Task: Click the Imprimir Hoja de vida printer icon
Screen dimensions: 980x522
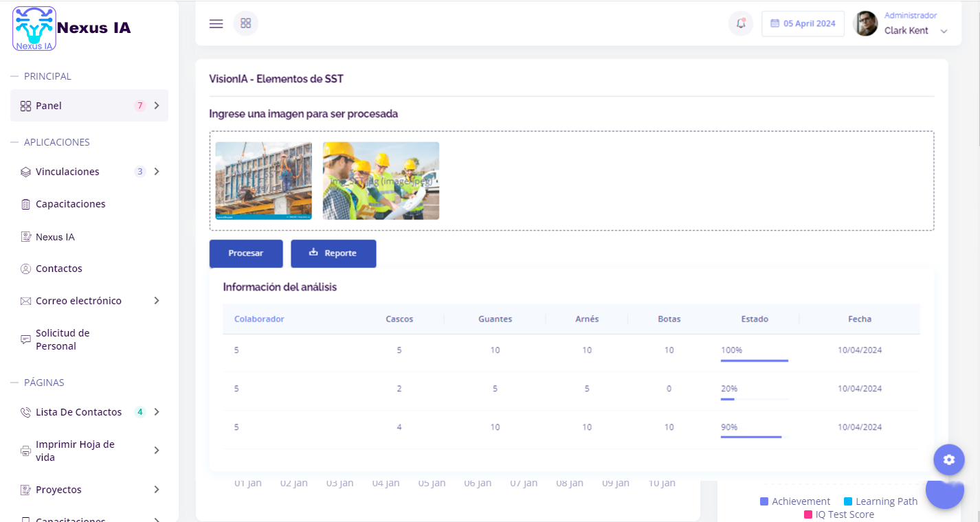Action: 25,451
